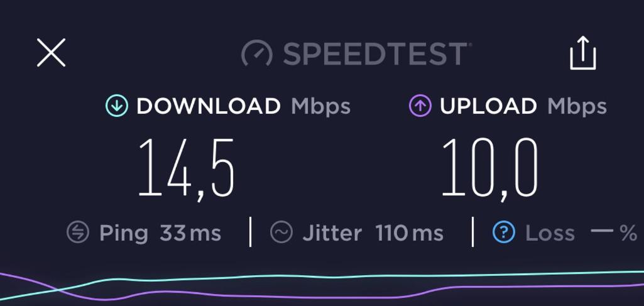
Task: Click the DOWNLOAD Mbps label
Action: [x=244, y=106]
